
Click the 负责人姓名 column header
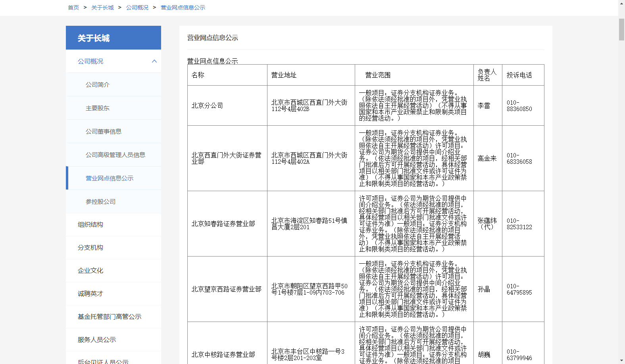[x=488, y=75]
